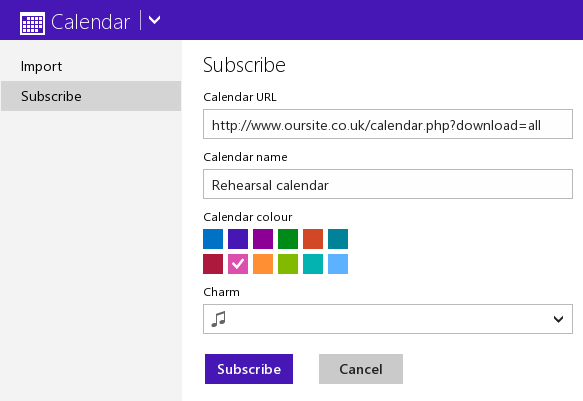
Task: Click the Calendar grid icon in header
Action: pos(32,23)
